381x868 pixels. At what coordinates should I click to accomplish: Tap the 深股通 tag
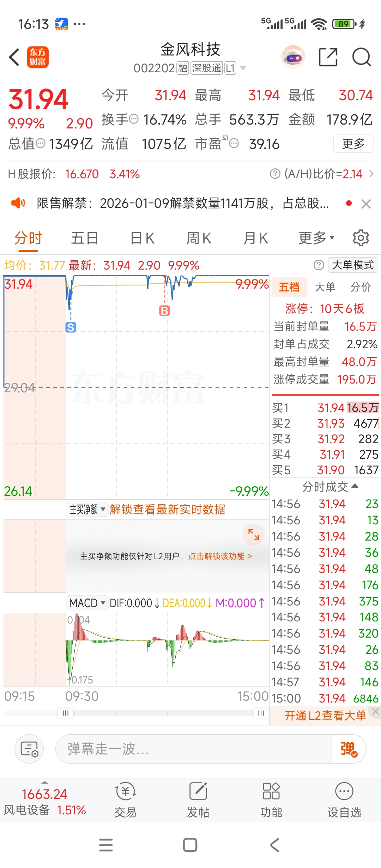[207, 68]
